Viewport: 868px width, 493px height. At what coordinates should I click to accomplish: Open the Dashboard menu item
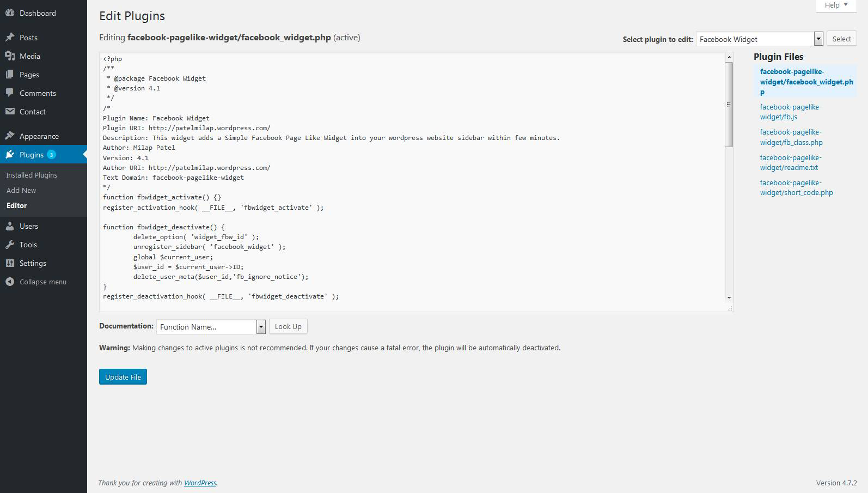[44, 13]
